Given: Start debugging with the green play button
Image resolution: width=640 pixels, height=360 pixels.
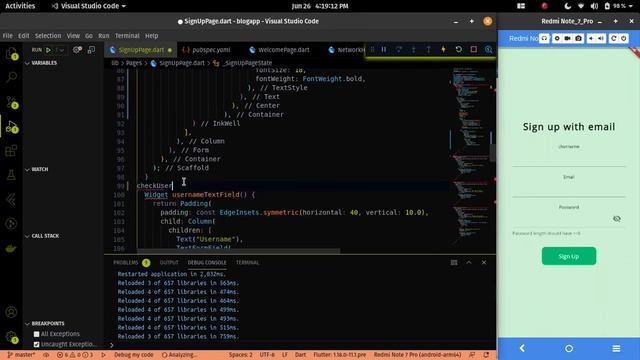Looking at the screenshot, I should pos(48,50).
